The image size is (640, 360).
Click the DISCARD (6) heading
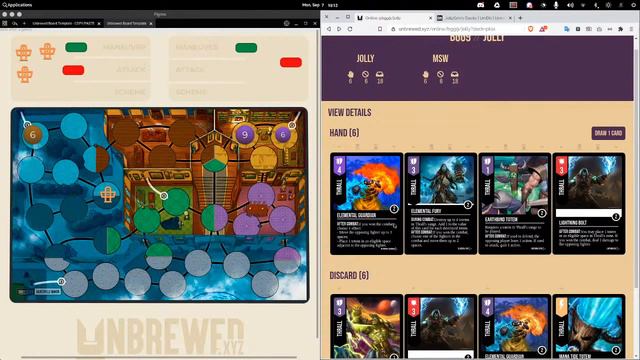click(349, 276)
